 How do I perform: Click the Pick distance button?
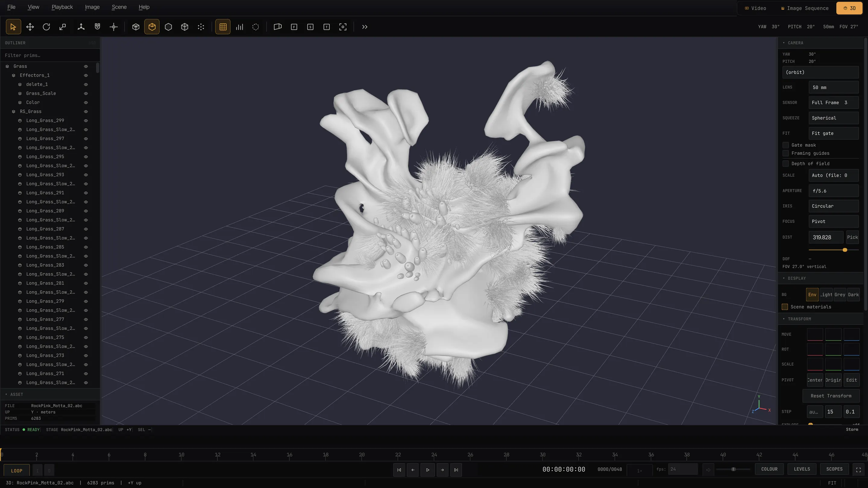(853, 237)
